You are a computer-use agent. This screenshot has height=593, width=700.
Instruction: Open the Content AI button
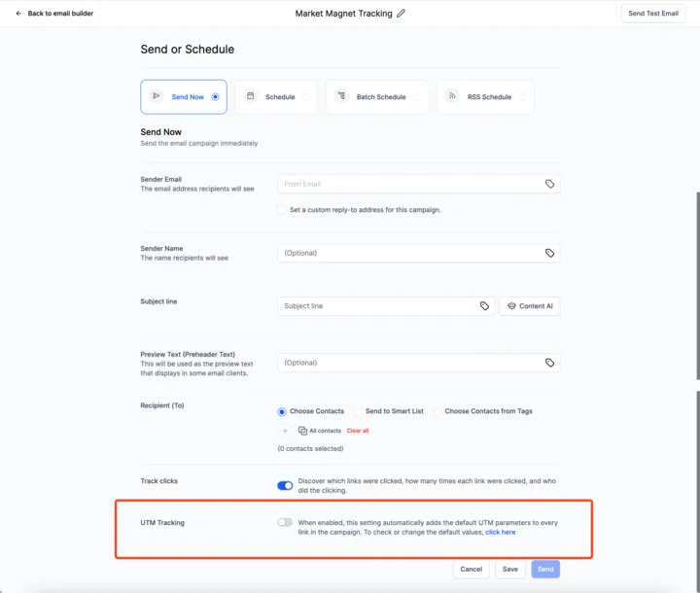click(x=530, y=306)
